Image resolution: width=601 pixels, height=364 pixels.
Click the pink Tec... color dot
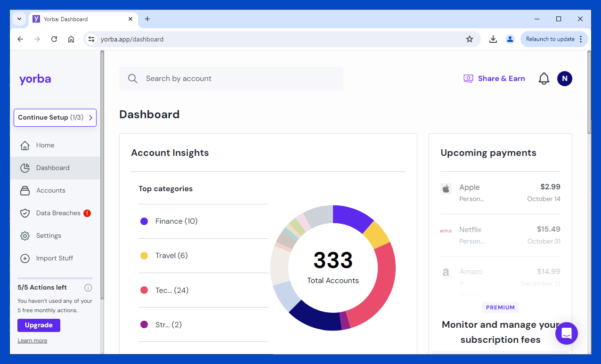144,291
